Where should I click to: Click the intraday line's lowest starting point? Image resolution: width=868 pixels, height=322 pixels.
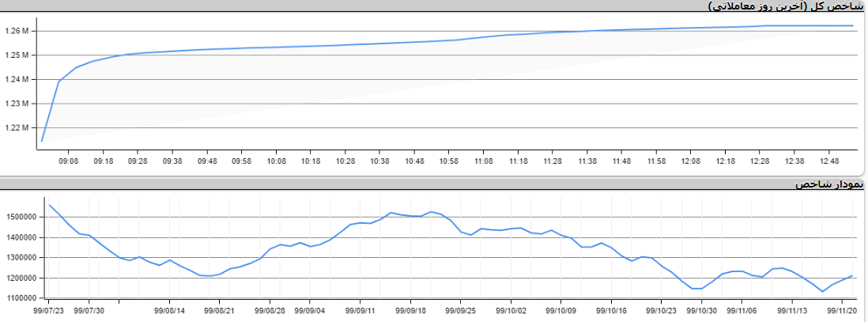click(x=42, y=141)
